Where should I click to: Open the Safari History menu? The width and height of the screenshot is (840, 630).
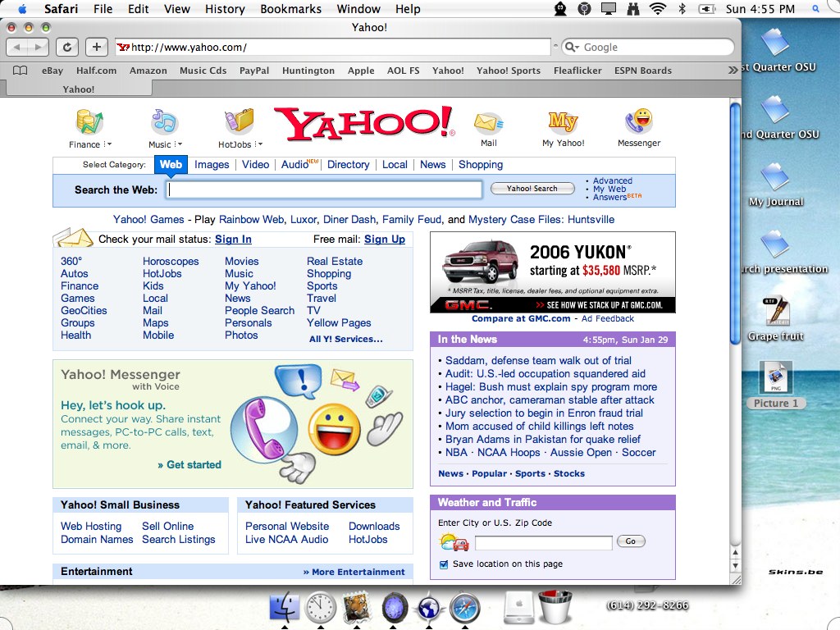[225, 8]
